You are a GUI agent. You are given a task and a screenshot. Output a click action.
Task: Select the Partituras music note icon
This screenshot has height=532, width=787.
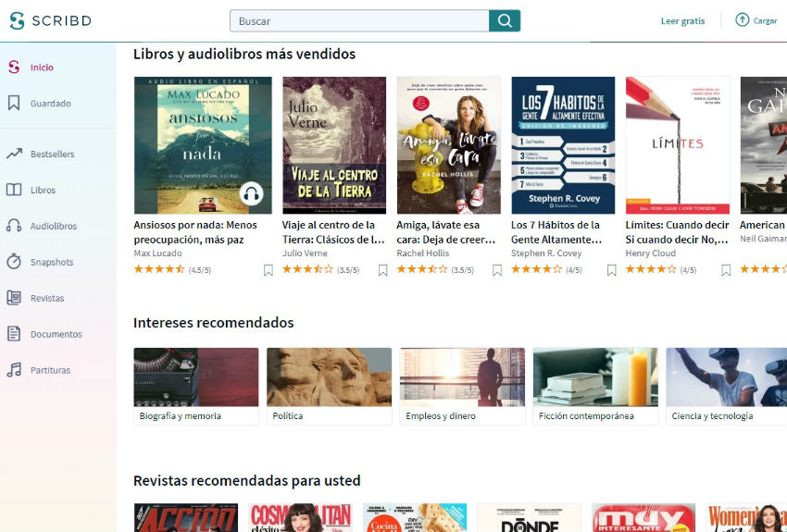point(14,369)
